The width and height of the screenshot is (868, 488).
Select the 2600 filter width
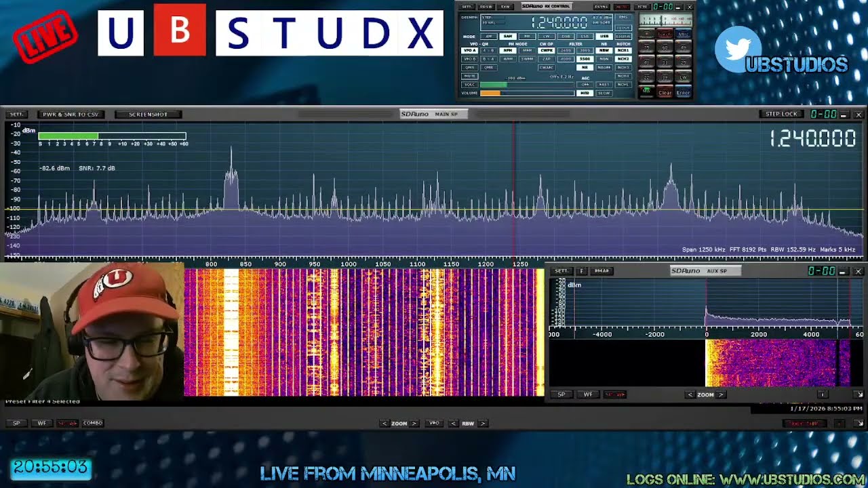566,50
